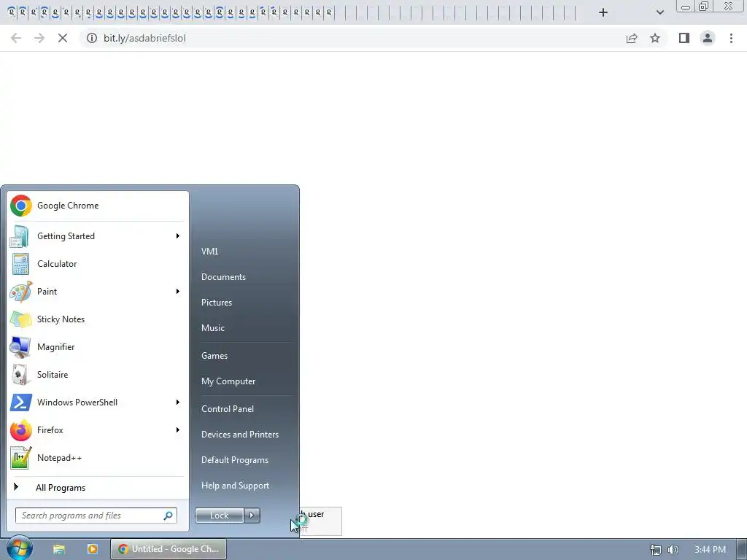Click the Lock button

tap(220, 516)
